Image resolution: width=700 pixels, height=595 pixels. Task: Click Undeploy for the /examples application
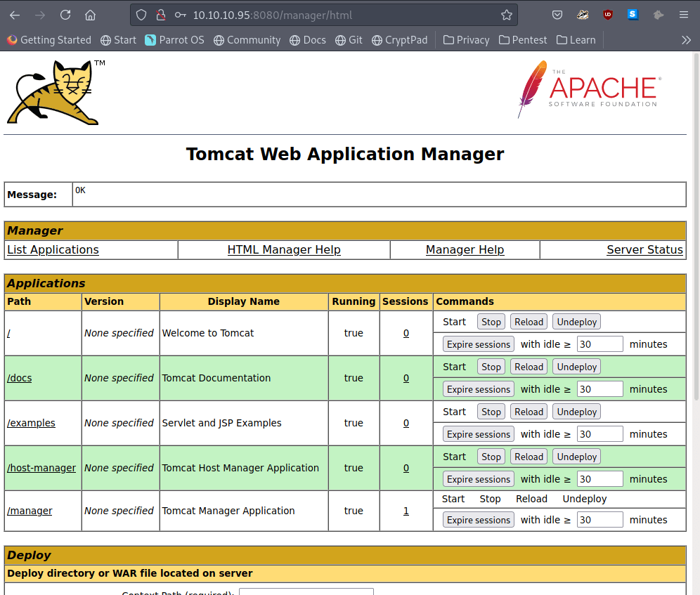tap(576, 412)
